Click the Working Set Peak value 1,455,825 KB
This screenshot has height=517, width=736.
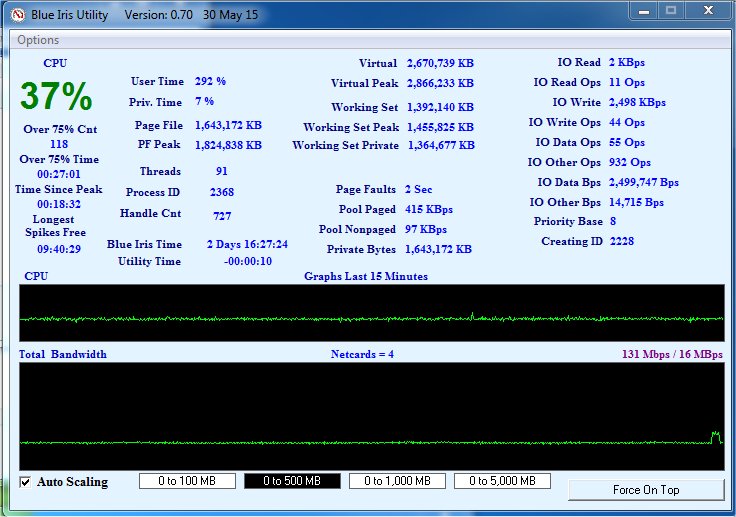coord(440,127)
